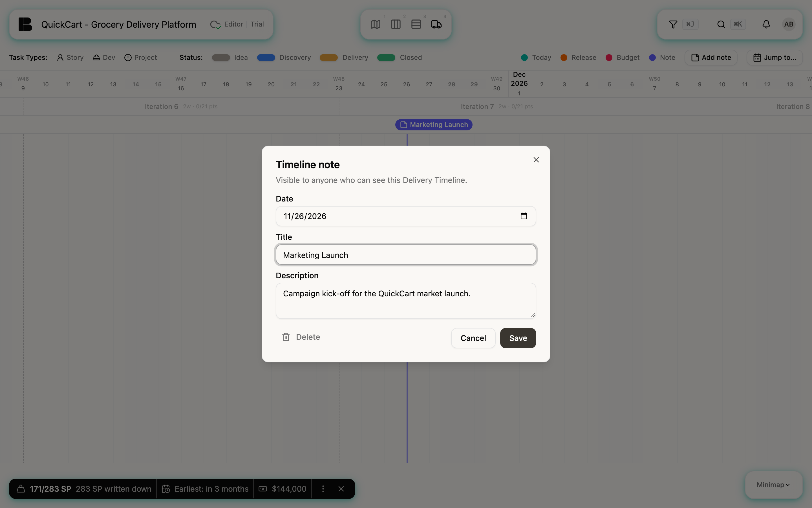Expand the Minimap panel

click(773, 485)
